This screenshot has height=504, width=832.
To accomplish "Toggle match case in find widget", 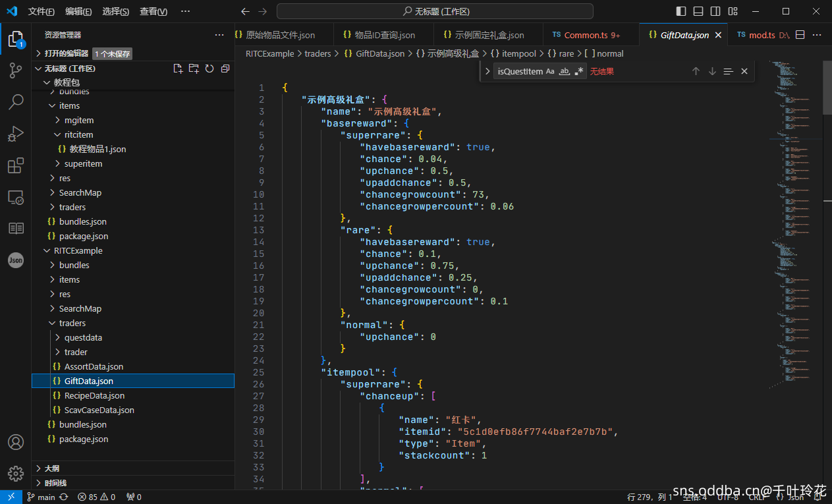I will tap(550, 71).
